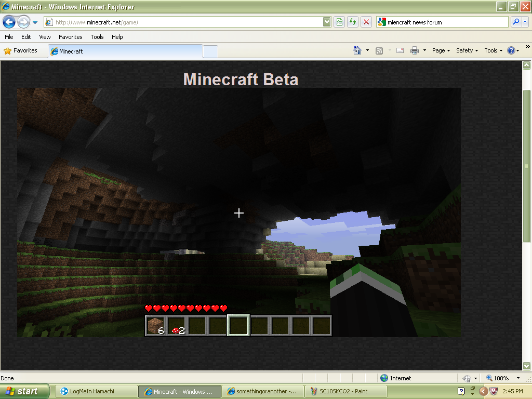
Task: Open the Tools menu in menu bar
Action: [x=97, y=37]
